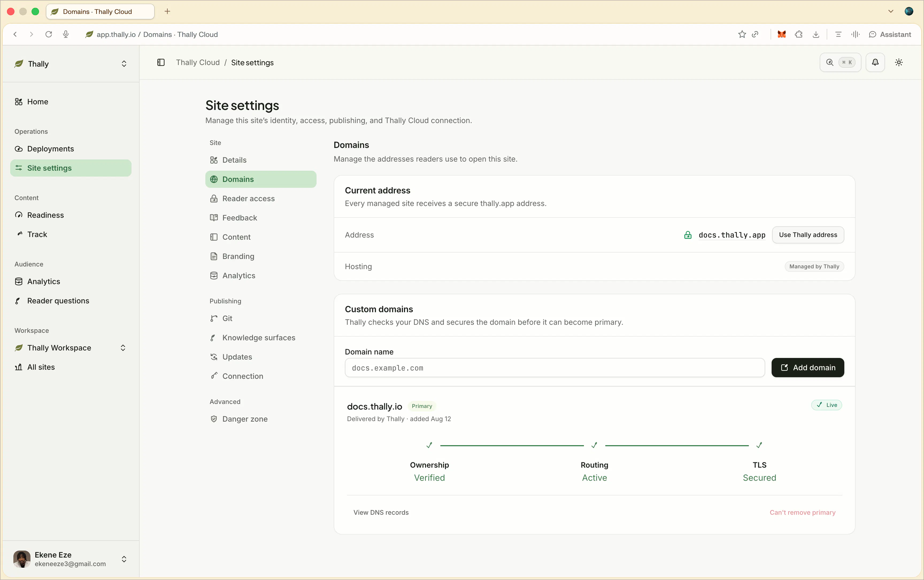Open Deployments in the sidebar

[x=71, y=149]
